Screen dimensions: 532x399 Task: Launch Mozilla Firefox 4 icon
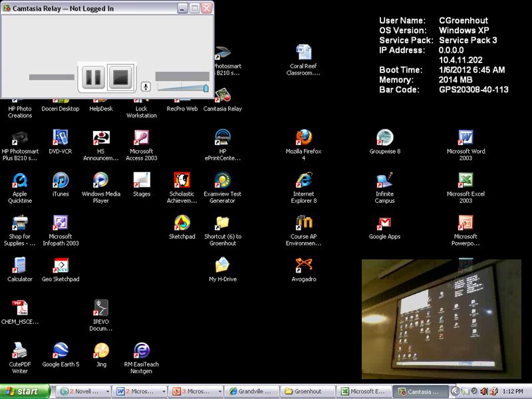pos(303,145)
